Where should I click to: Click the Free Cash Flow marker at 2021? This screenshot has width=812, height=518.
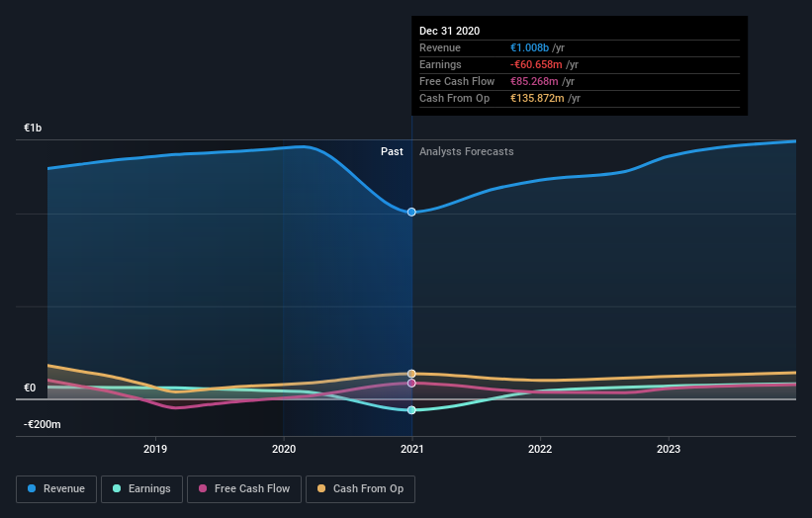[x=411, y=383]
